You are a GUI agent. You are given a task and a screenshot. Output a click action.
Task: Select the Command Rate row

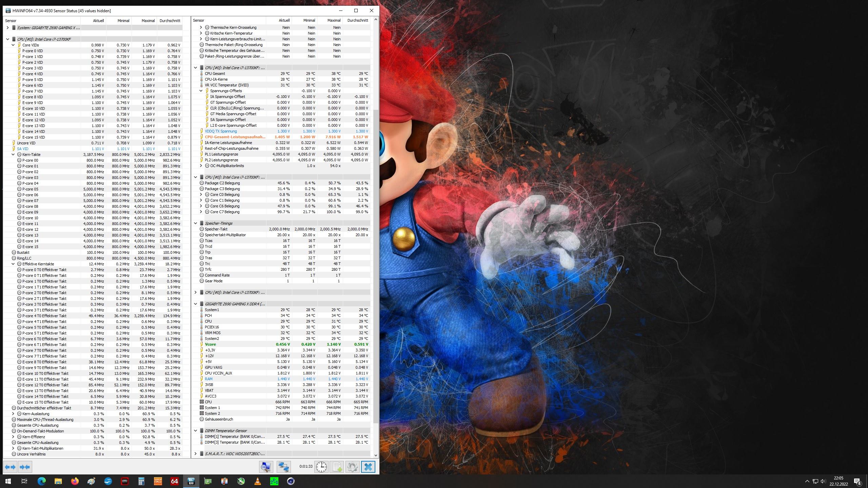281,275
